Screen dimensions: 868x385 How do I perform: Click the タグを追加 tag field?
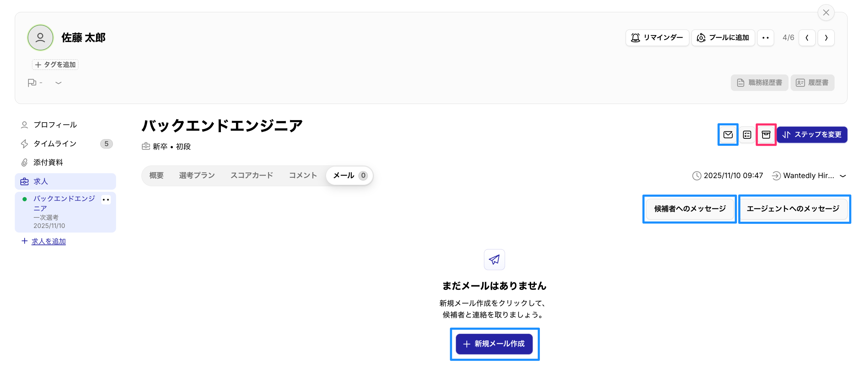click(x=55, y=65)
